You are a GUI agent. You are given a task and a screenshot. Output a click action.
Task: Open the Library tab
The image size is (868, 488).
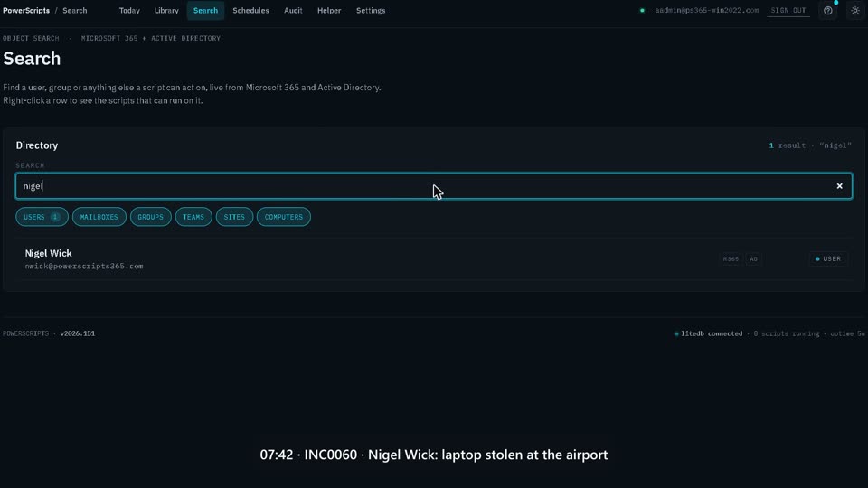pos(166,11)
